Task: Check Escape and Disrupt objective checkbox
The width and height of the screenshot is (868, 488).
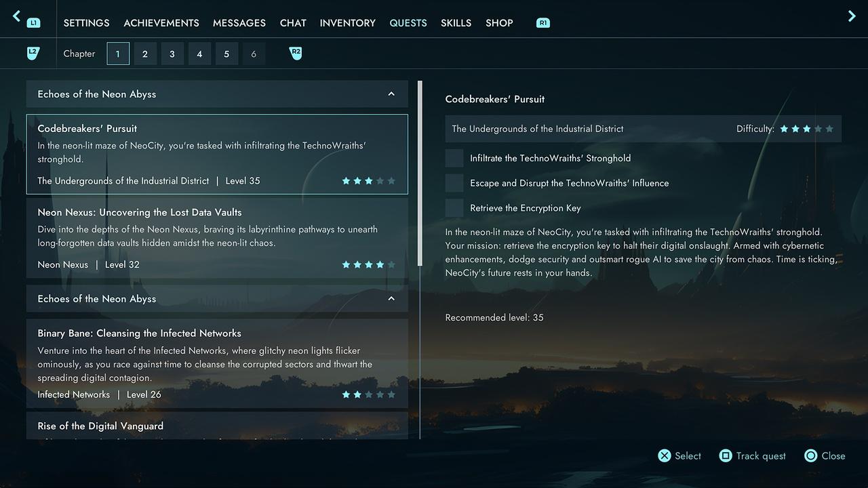Action: coord(454,183)
